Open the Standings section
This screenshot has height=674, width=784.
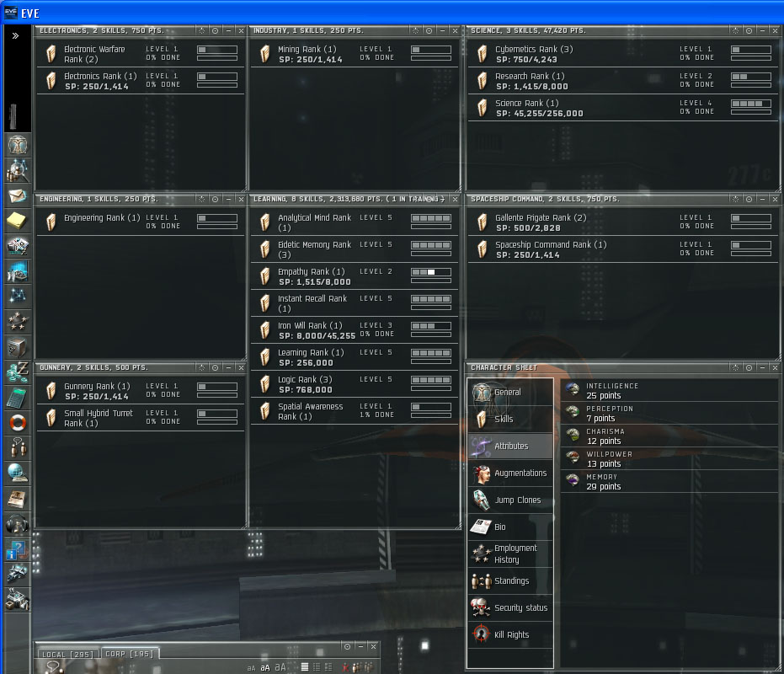click(x=510, y=581)
